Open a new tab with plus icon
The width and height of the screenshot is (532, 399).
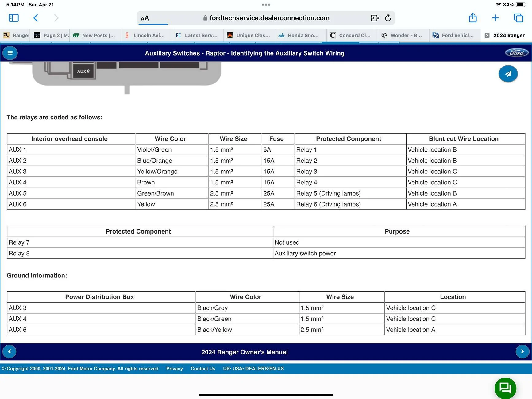(495, 18)
